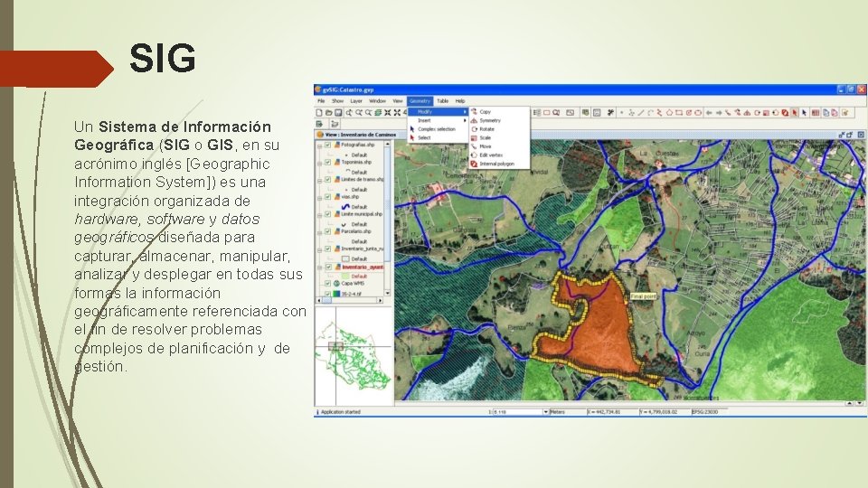Click the layer list vertical scrollbar

388,218
